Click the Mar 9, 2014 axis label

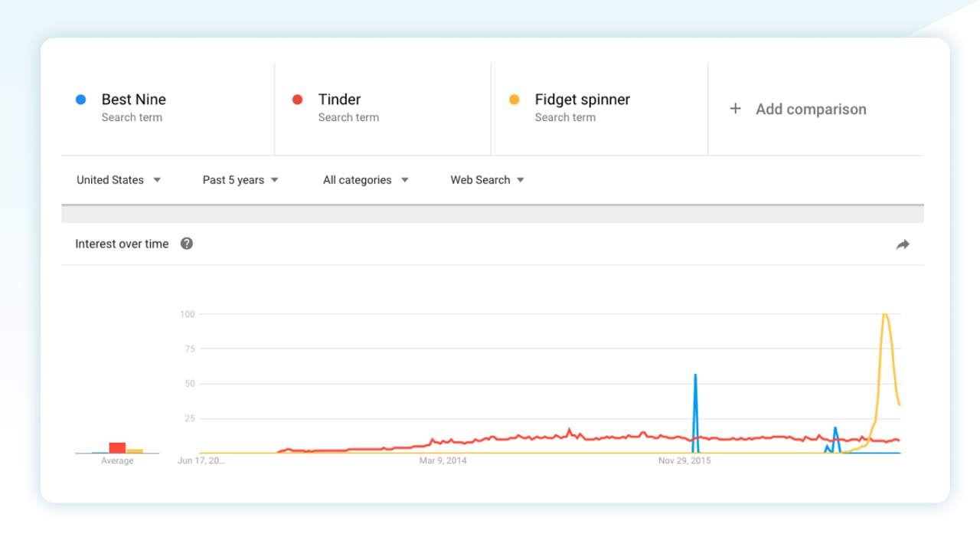(x=443, y=460)
